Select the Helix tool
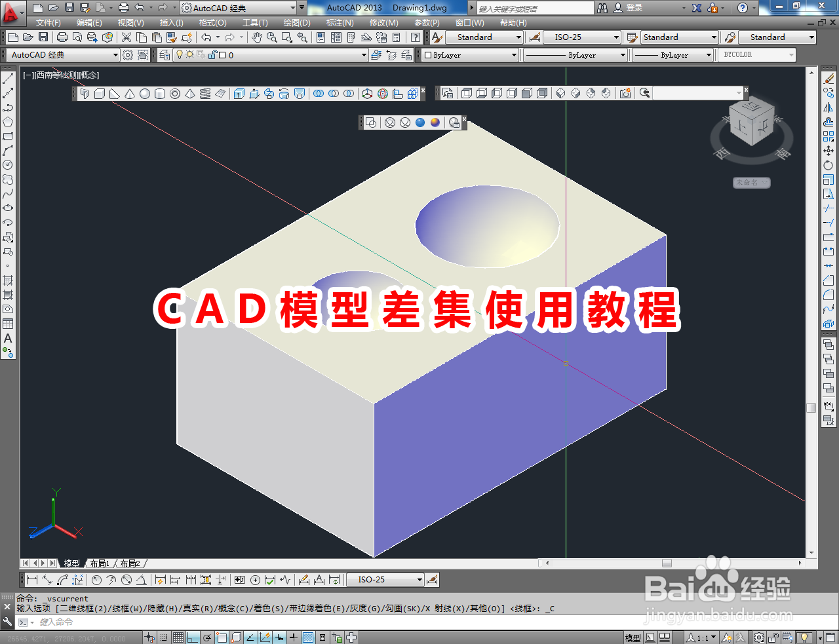Screen dimensions: 839x644 point(205,94)
